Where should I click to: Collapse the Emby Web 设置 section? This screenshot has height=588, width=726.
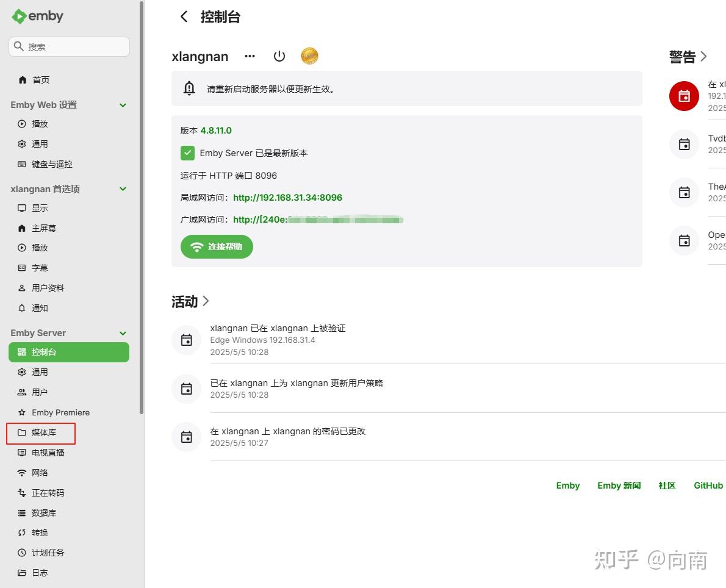123,104
